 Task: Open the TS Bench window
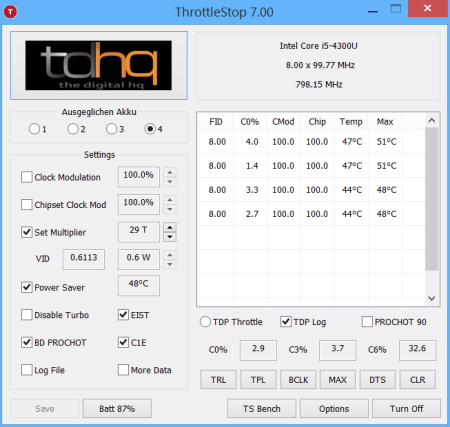pos(262,408)
